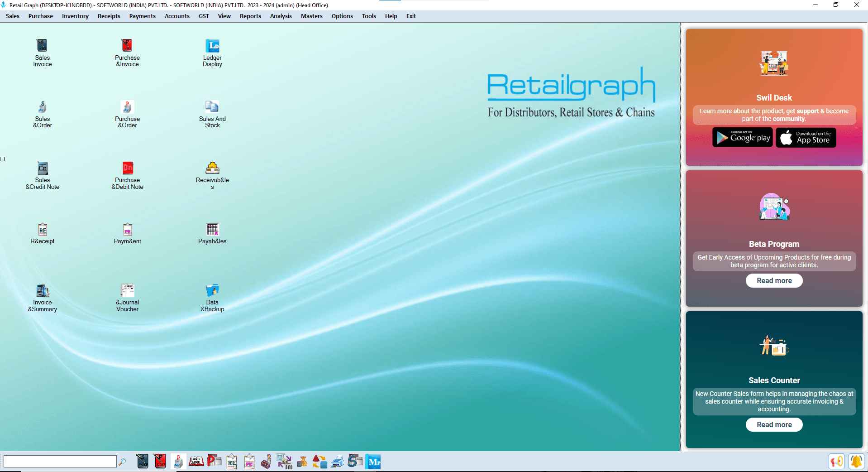
Task: Click the notification bell icon
Action: 857,462
